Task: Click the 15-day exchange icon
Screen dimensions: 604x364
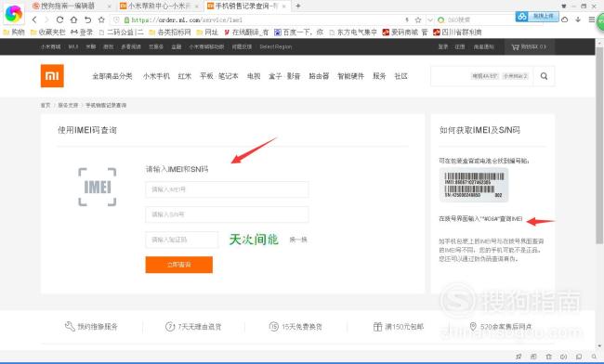Action: [x=273, y=327]
